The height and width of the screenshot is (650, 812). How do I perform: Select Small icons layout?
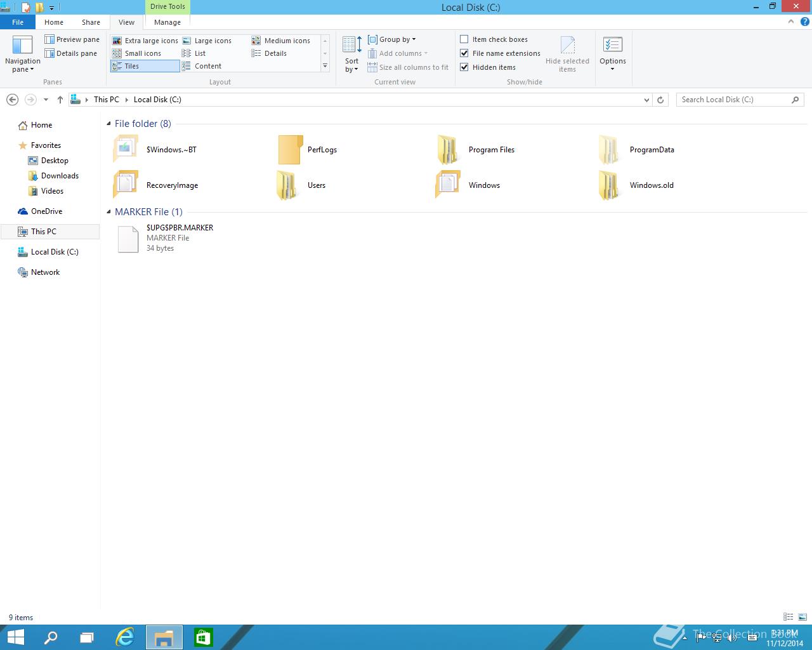pos(137,53)
